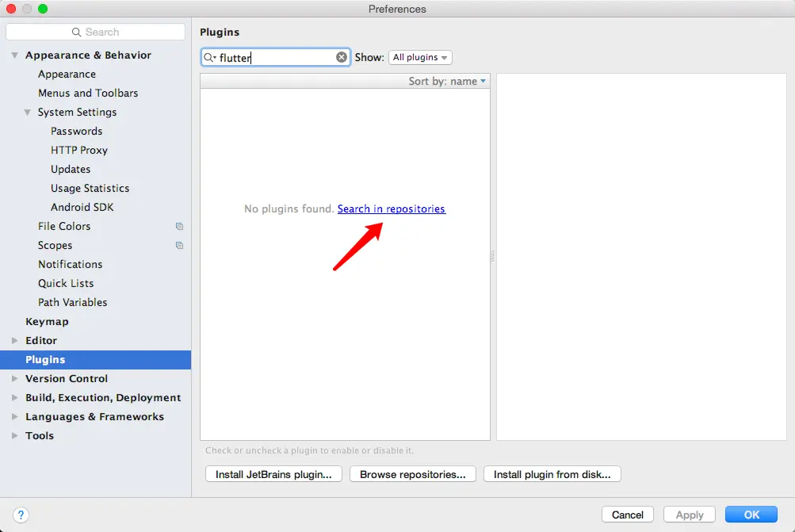Open the help question mark button
Screen dimensions: 795x532
tap(21, 515)
